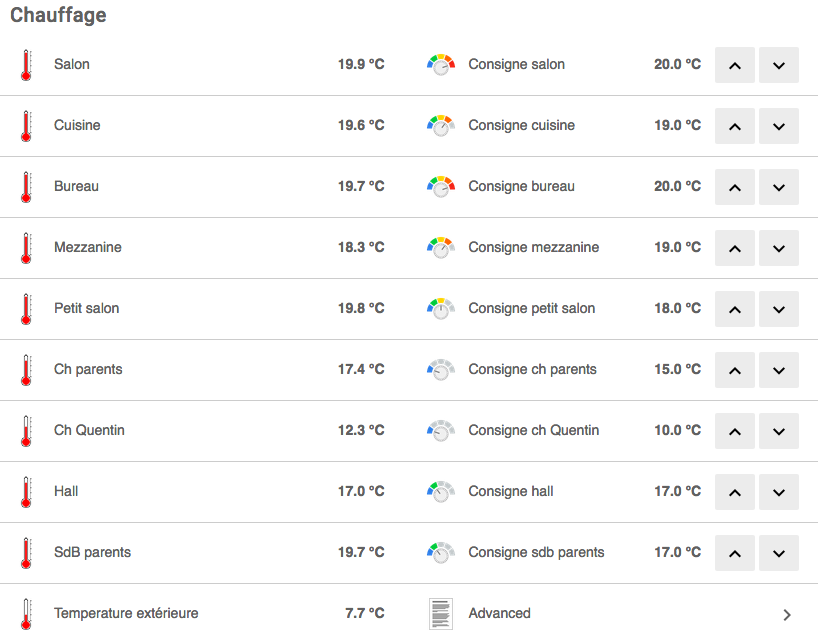
Task: Lower the Consigne hall temperature
Action: 779,492
